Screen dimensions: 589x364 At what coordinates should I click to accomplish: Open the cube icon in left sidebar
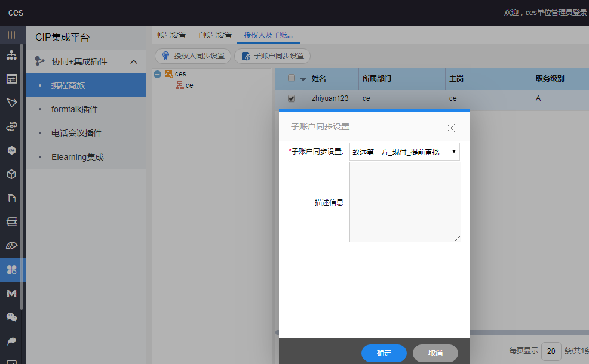[x=11, y=174]
